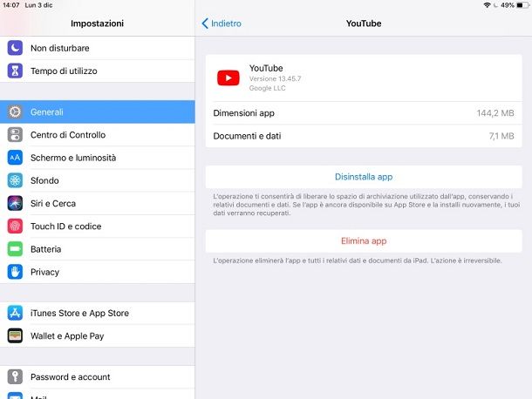
Task: Tap Elimina app button
Action: tap(364, 241)
